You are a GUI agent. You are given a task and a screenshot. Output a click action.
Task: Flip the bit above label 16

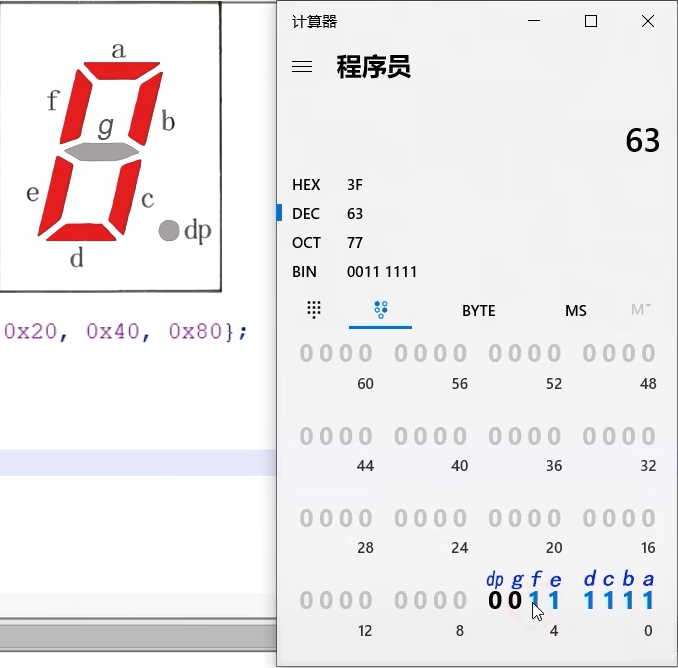tap(648, 518)
